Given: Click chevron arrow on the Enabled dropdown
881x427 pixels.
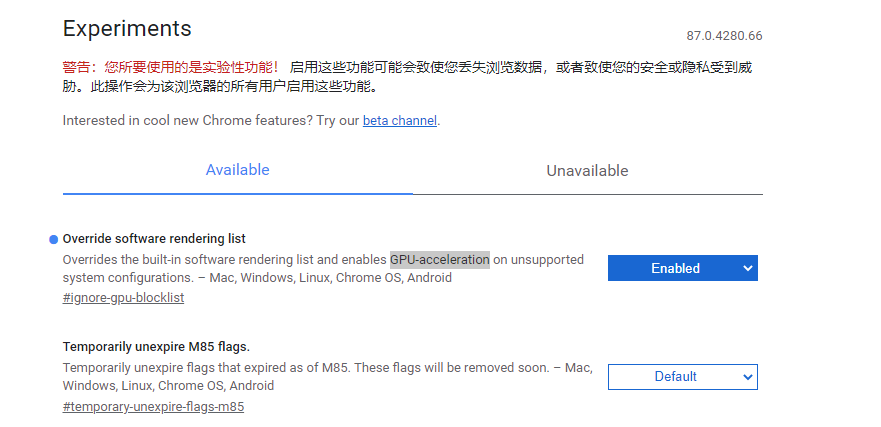Looking at the screenshot, I should (x=747, y=268).
